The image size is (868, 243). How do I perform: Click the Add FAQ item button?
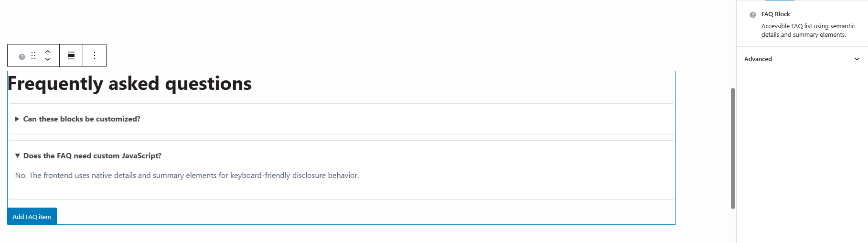click(x=32, y=216)
